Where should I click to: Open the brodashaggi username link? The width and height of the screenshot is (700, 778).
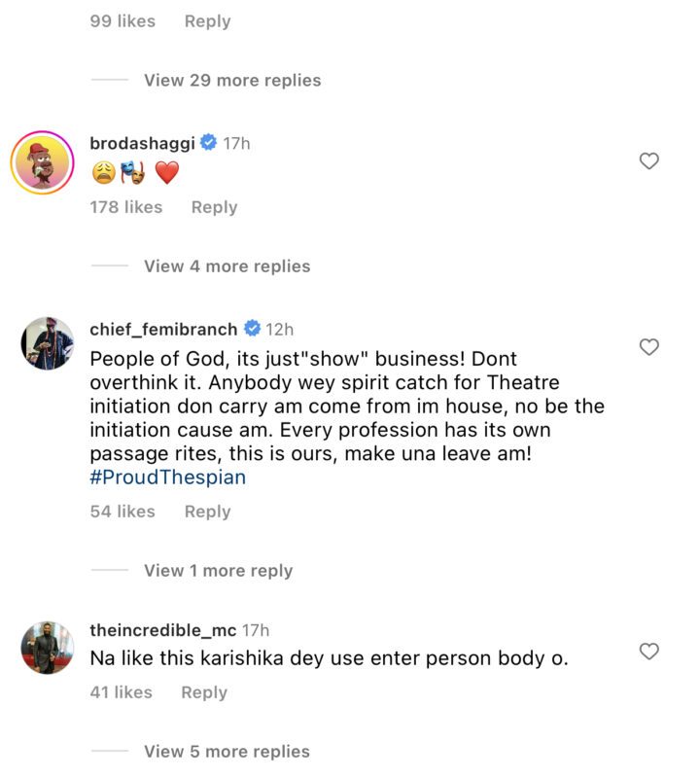pos(142,143)
